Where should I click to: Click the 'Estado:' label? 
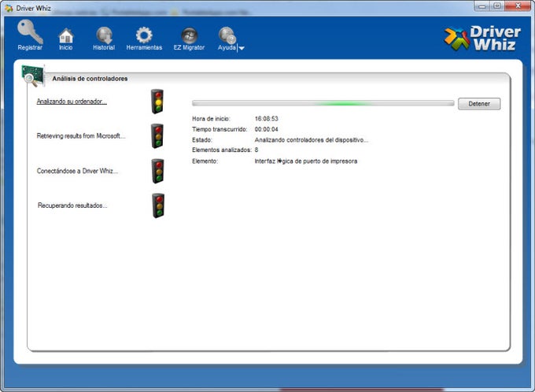(202, 139)
